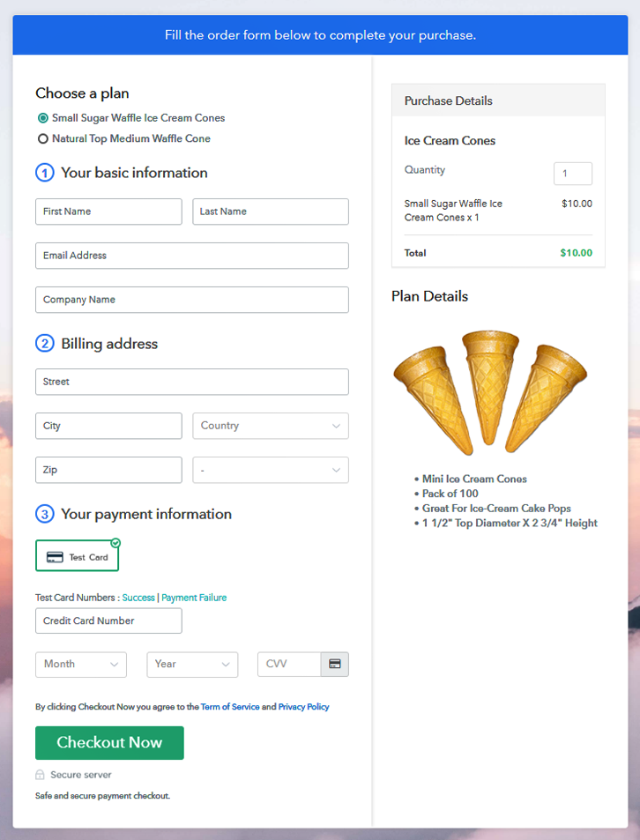
Task: Click the Success test card link
Action: point(138,598)
